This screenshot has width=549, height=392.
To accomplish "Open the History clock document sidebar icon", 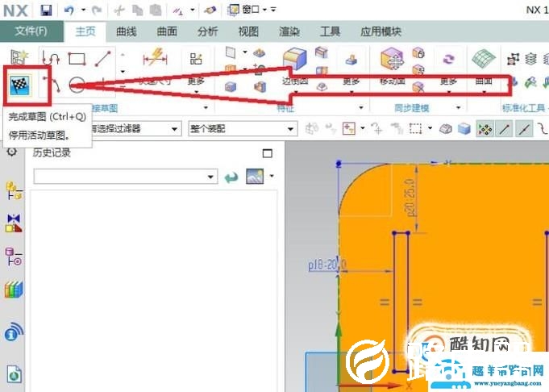I will click(x=14, y=374).
